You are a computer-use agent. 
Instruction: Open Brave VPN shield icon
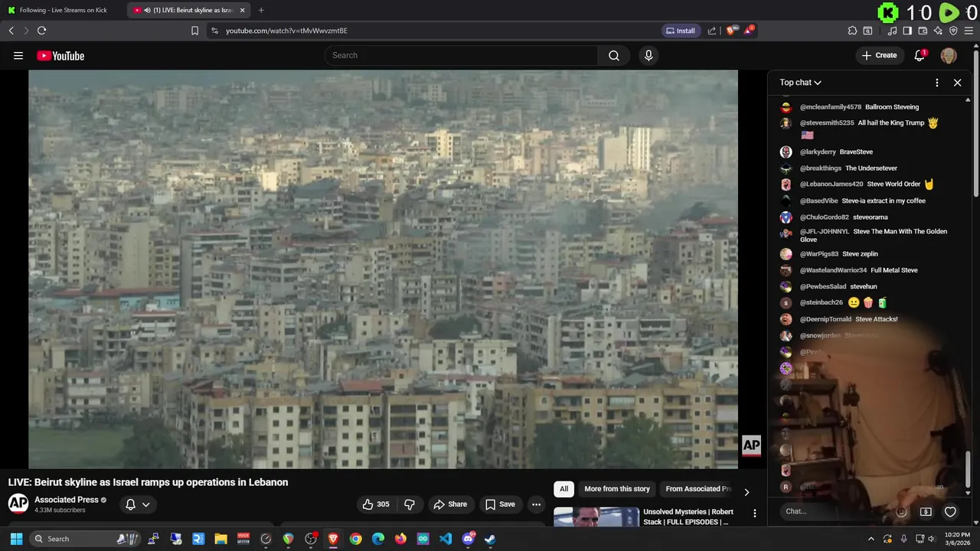pos(953,31)
